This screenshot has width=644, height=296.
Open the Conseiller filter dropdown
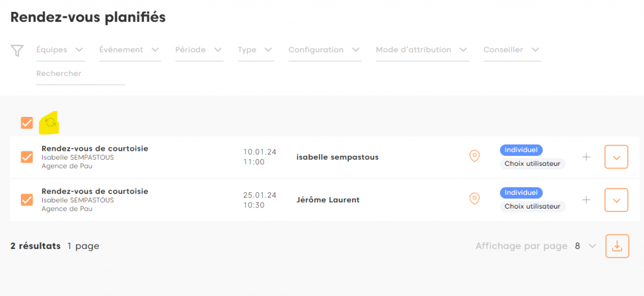coord(512,50)
